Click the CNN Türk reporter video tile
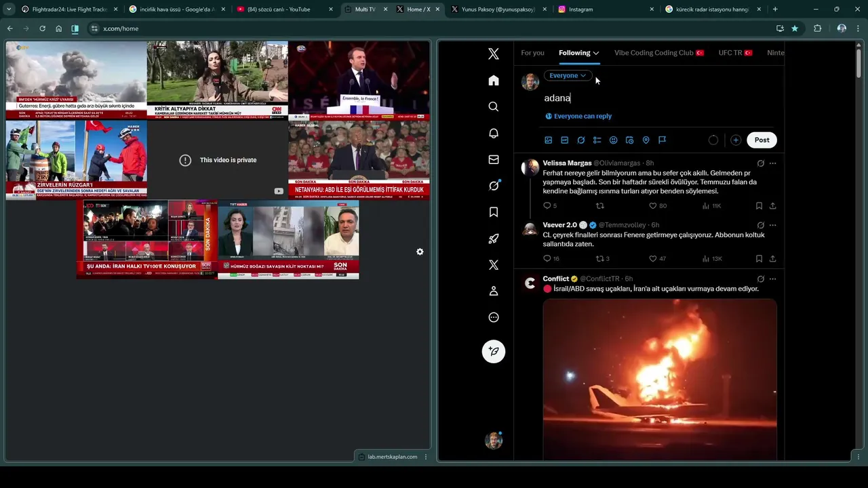Screen dimensions: 868x488 218,80
